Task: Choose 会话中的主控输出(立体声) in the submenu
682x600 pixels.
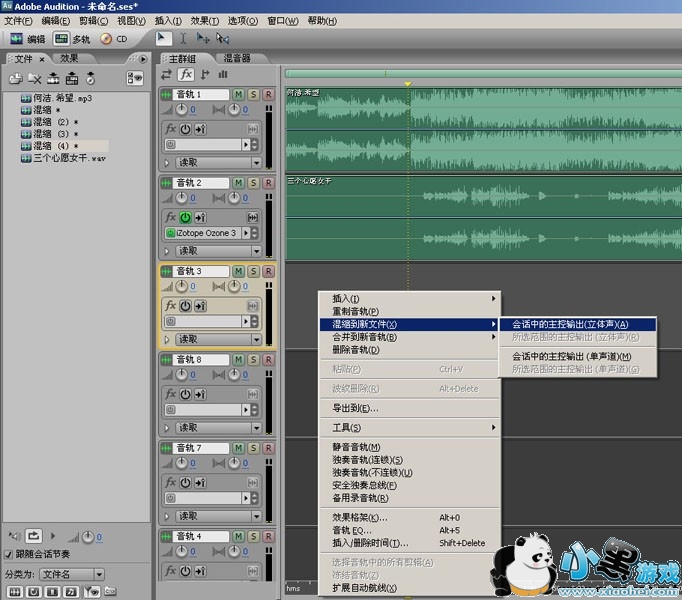Action: click(x=570, y=324)
